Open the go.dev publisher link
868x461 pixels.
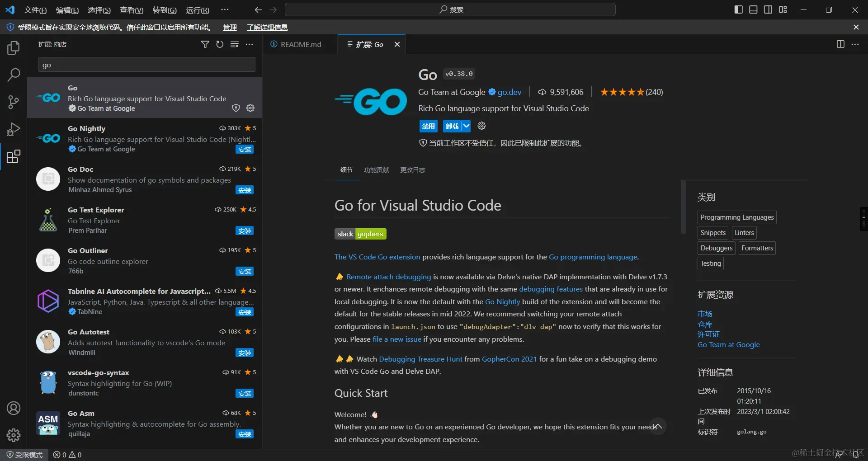point(509,92)
